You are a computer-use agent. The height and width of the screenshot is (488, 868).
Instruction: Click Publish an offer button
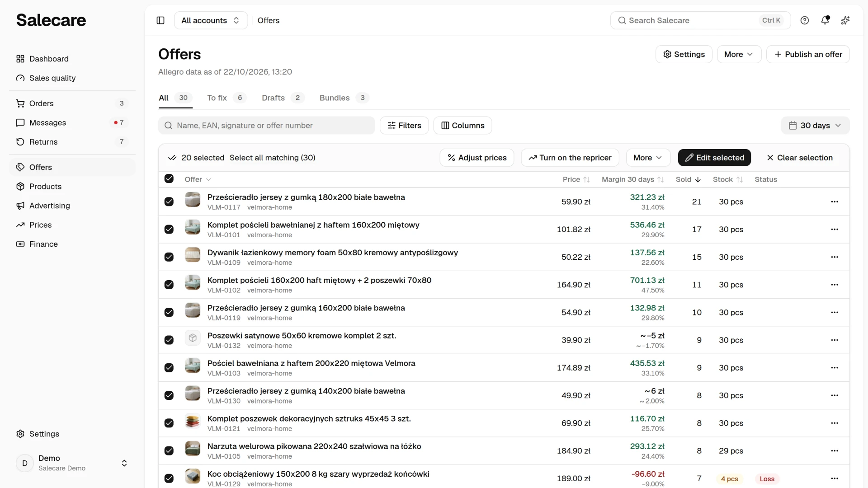coord(808,54)
